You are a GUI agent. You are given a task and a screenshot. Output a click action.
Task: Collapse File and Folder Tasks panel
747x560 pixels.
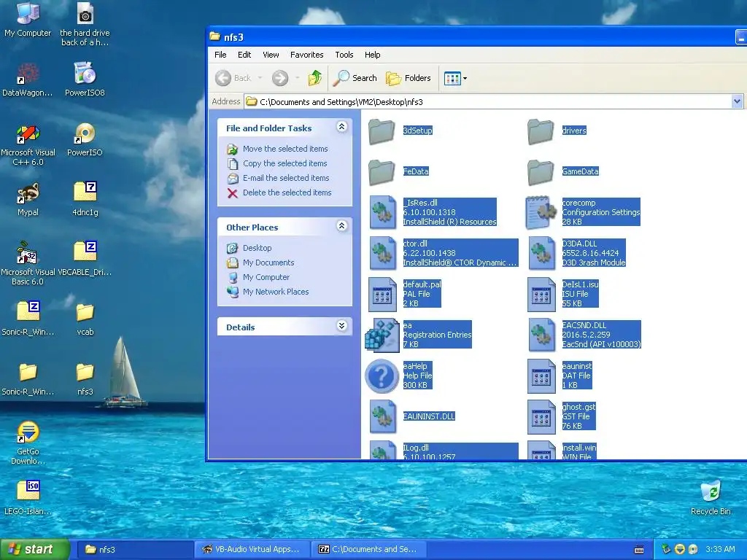341,127
